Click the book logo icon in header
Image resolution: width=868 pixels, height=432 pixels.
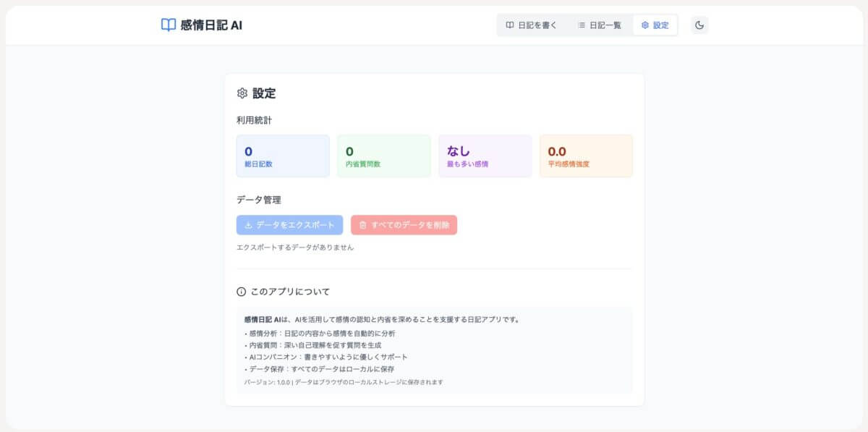pyautogui.click(x=168, y=25)
